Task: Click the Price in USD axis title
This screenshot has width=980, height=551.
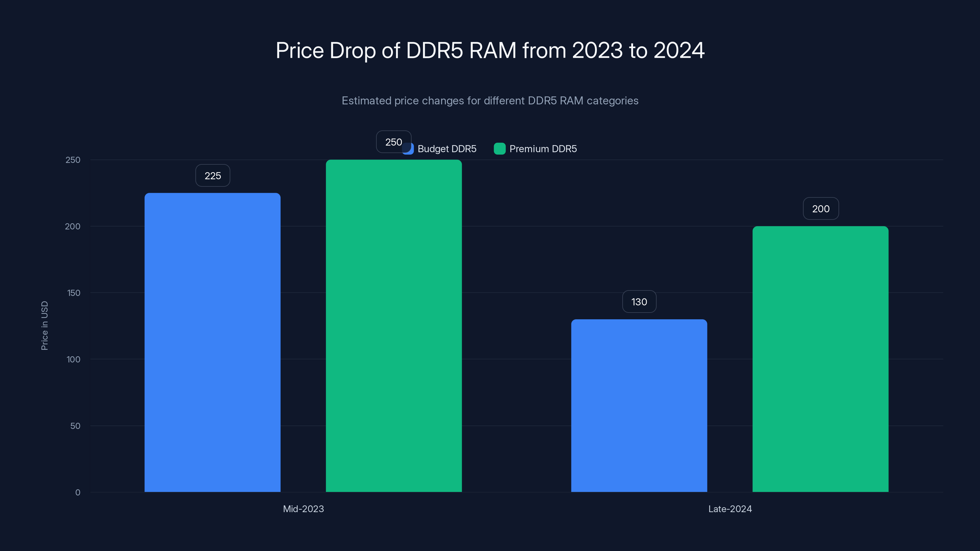Action: click(44, 325)
